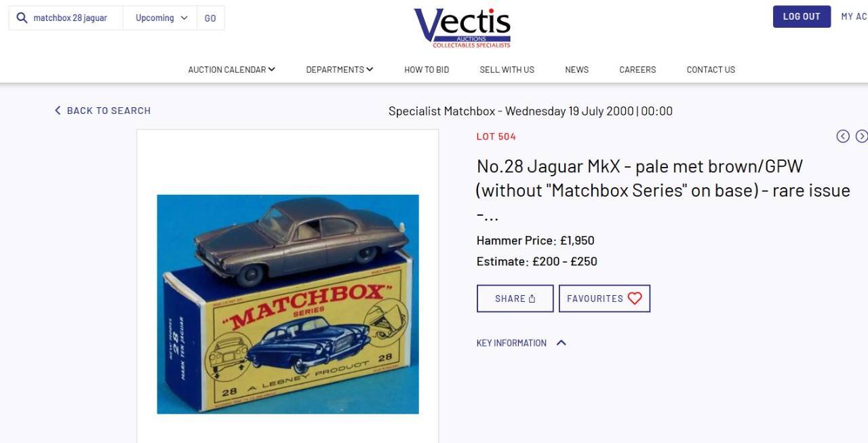Open the Sell With Us page
Image resolution: width=868 pixels, height=443 pixels.
507,69
